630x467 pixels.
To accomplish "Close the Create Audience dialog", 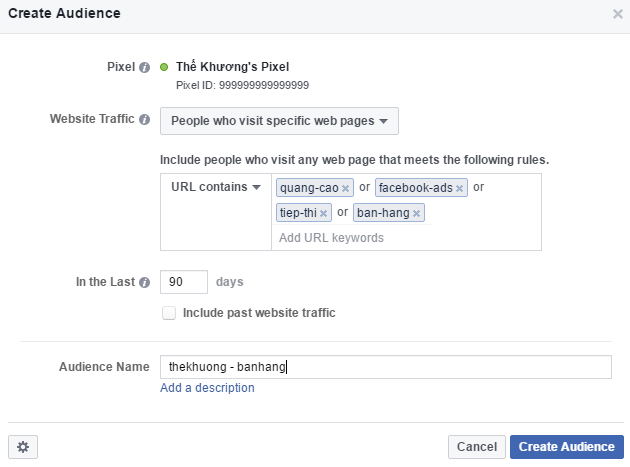I will point(616,14).
